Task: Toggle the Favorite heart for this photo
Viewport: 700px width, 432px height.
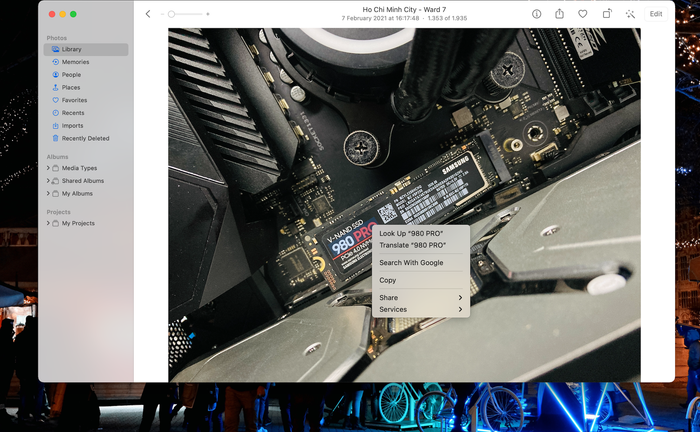Action: pyautogui.click(x=583, y=14)
